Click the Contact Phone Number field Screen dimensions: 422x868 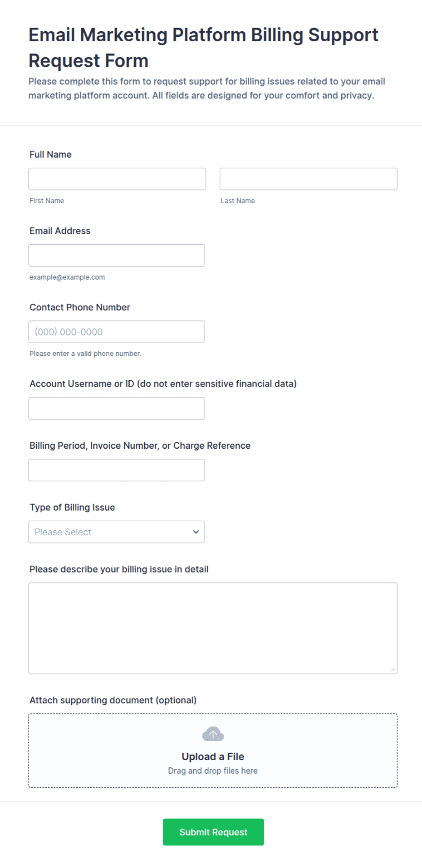(x=117, y=332)
